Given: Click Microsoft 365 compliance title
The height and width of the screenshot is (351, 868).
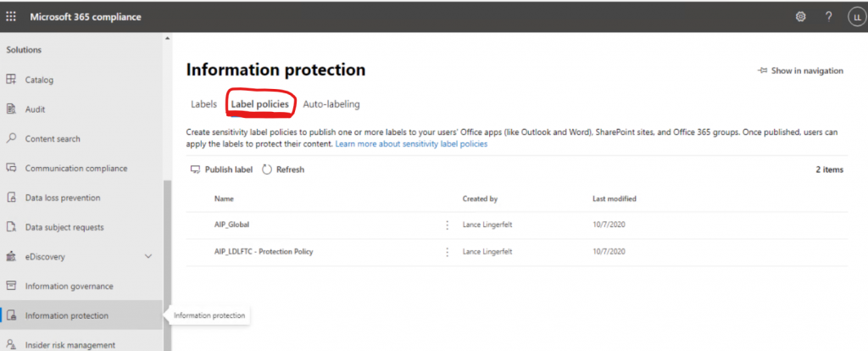Looking at the screenshot, I should [x=86, y=17].
